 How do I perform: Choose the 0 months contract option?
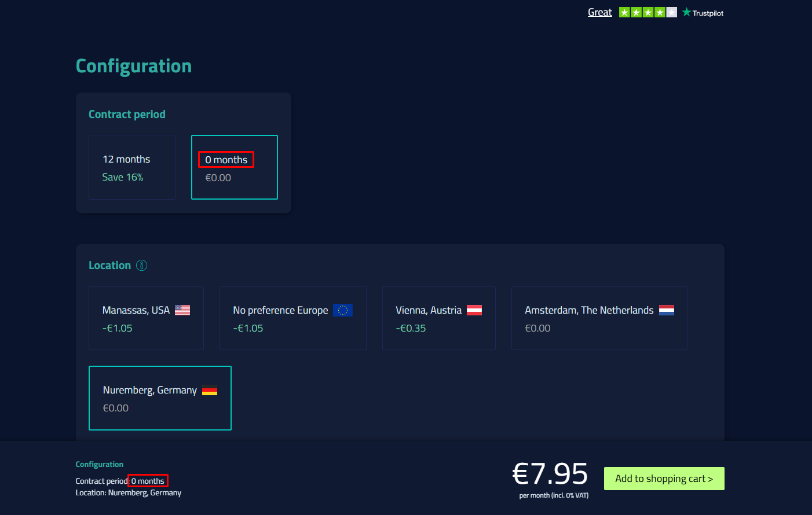(235, 167)
